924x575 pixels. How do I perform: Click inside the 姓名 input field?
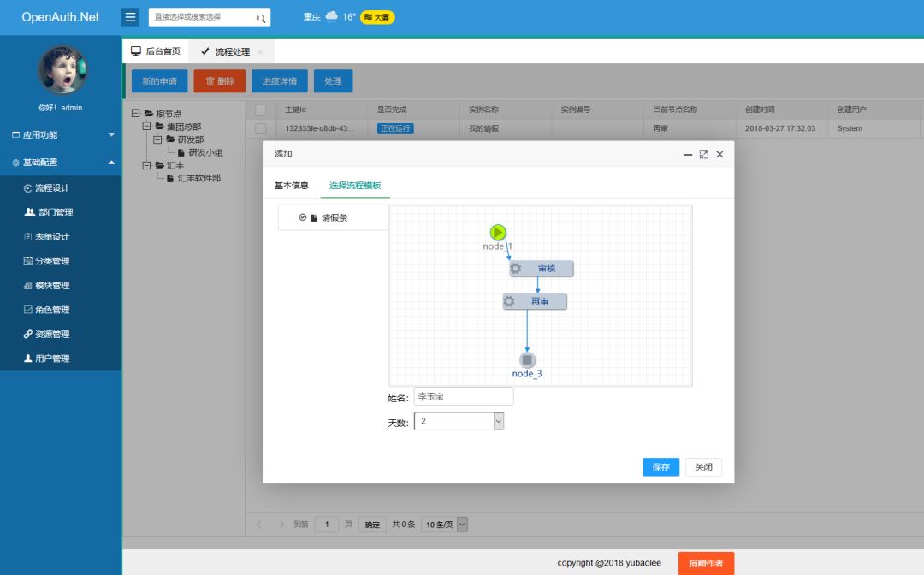tap(463, 396)
